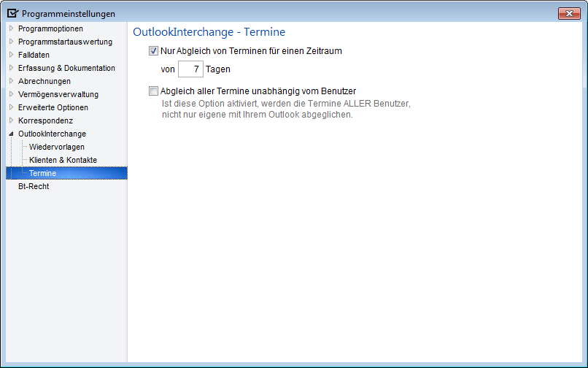Expand the Programmoptionen tree node arrow
Screen dimensions: 588x368
click(11, 28)
